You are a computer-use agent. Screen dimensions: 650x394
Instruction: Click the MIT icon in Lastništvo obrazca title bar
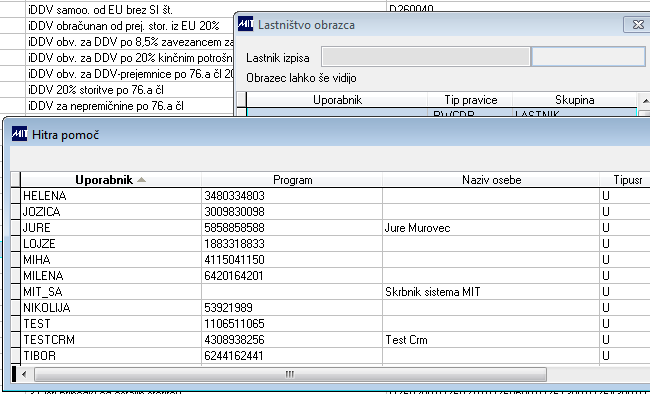(x=245, y=24)
